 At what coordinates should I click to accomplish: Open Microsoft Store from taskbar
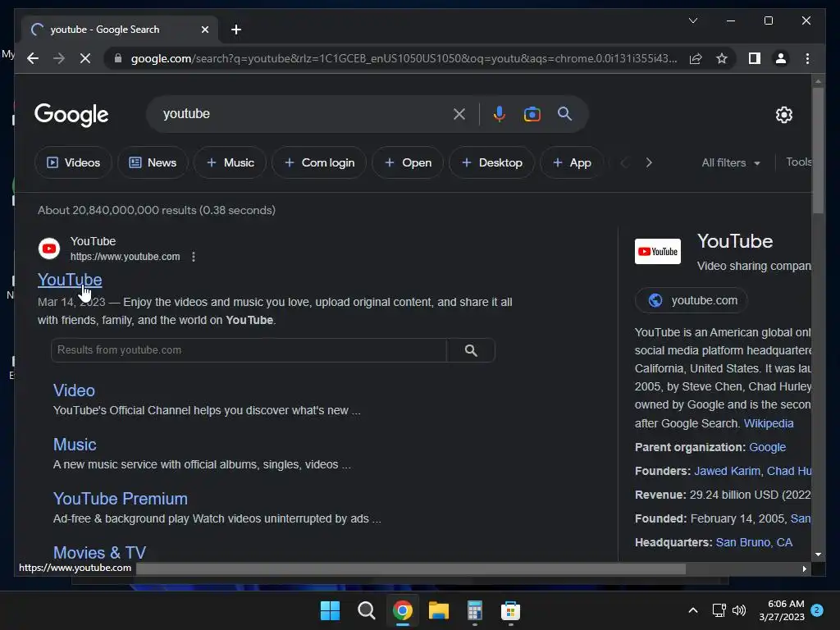click(x=510, y=610)
